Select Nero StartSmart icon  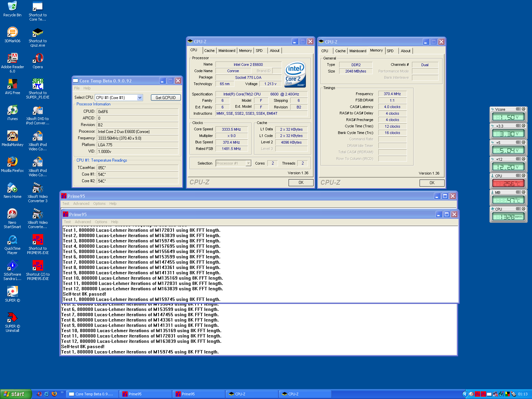pyautogui.click(x=12, y=218)
